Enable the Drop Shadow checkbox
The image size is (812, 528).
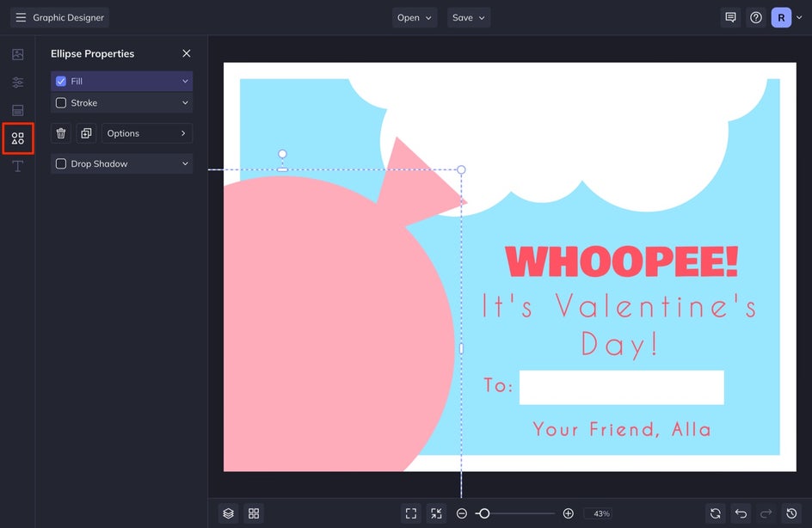(x=61, y=163)
